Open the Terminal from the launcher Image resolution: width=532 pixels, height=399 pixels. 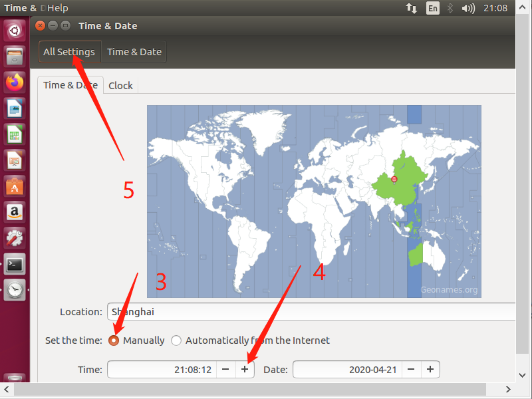coord(15,264)
